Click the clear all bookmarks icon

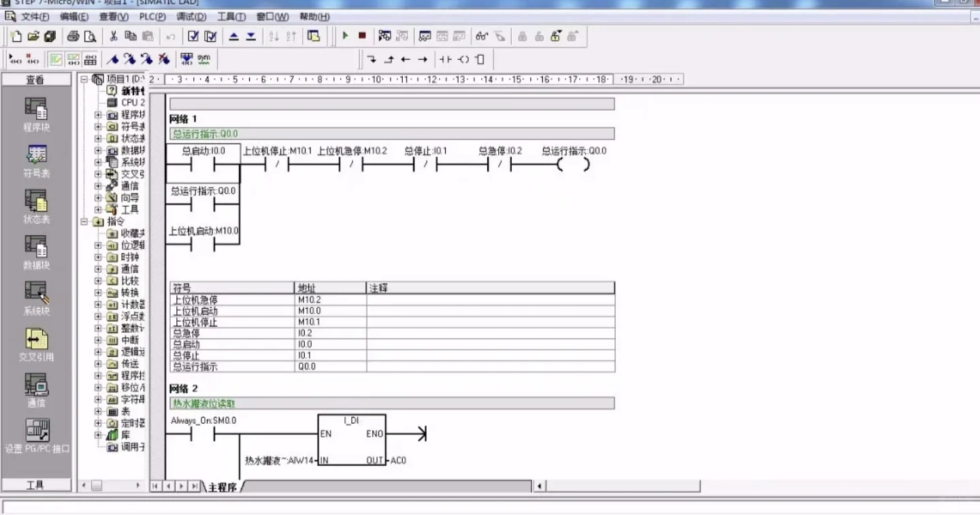(x=163, y=59)
